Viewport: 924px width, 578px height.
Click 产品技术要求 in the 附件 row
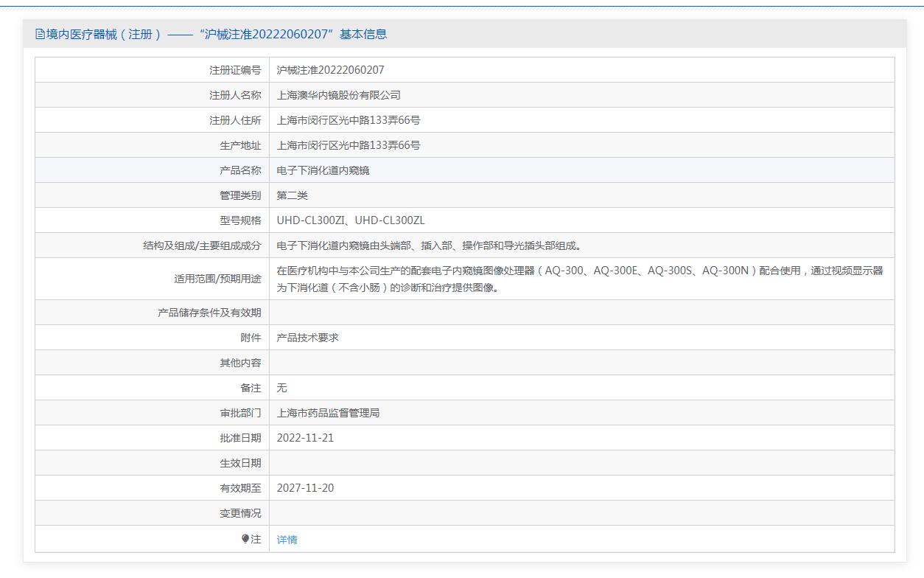pyautogui.click(x=307, y=338)
